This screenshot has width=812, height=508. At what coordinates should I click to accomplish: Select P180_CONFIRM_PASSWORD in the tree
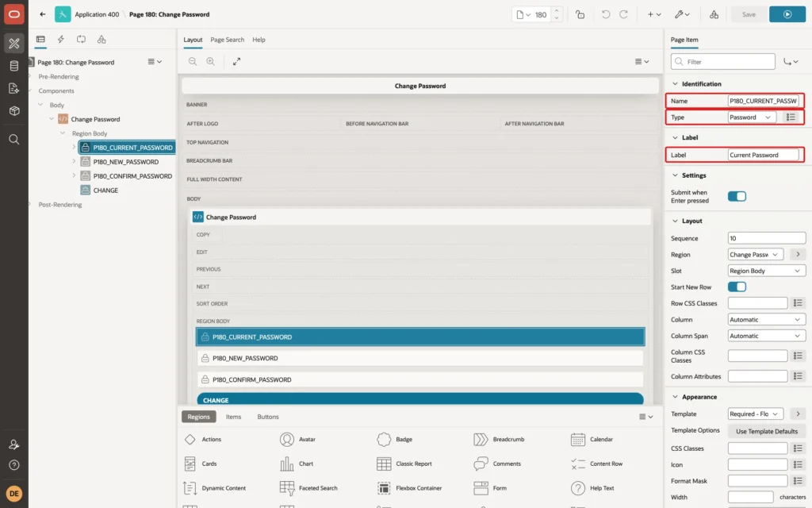click(132, 175)
